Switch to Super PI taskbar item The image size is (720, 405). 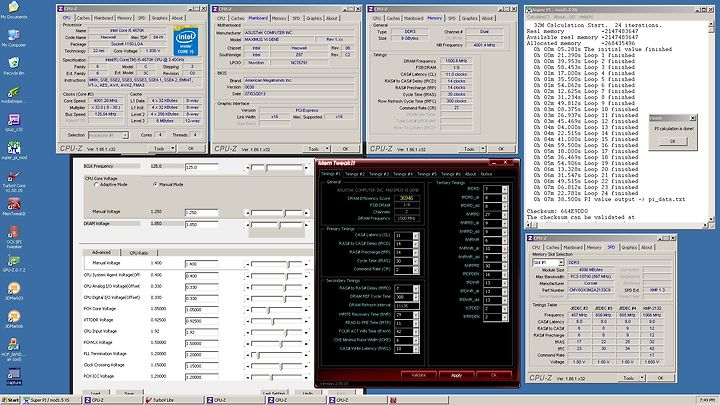pos(50,400)
